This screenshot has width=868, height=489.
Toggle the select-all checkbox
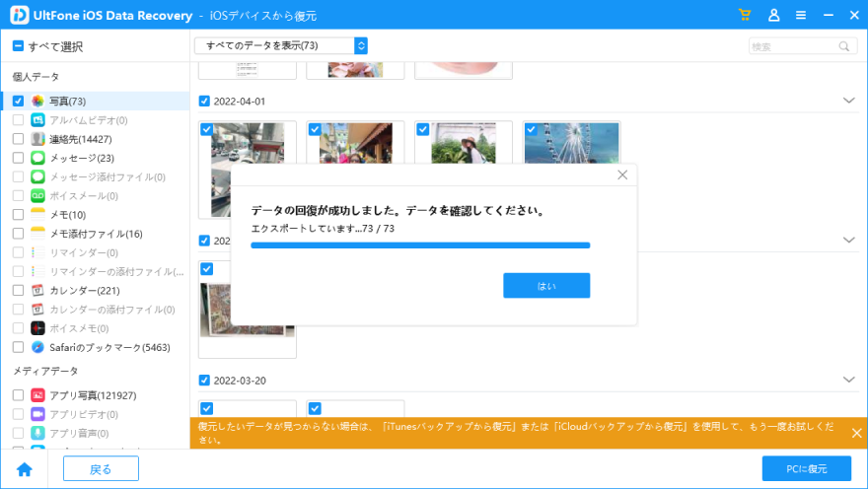pos(18,46)
